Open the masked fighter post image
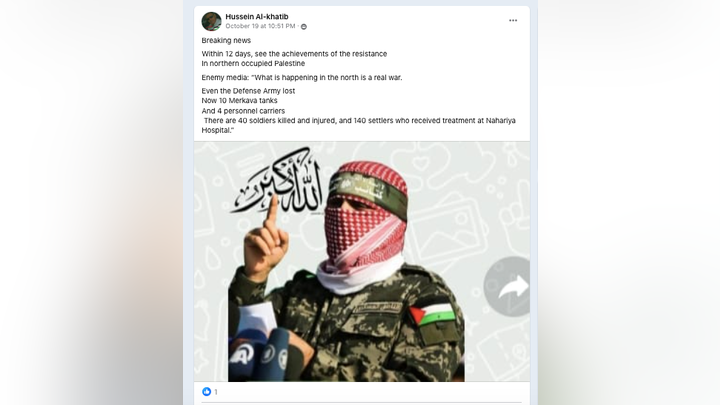Viewport: 720px width, 405px height. coord(362,261)
